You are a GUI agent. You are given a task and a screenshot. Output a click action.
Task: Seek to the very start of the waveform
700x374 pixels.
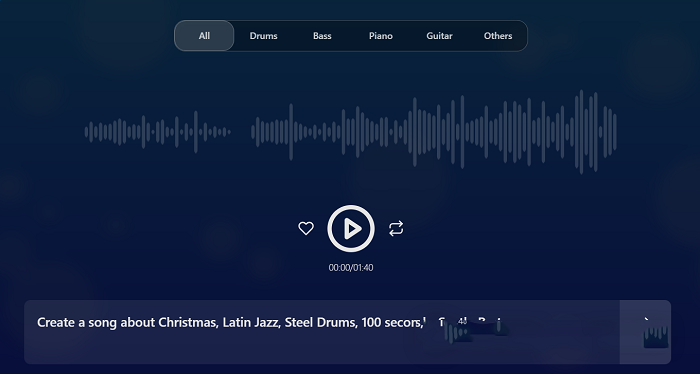86,132
